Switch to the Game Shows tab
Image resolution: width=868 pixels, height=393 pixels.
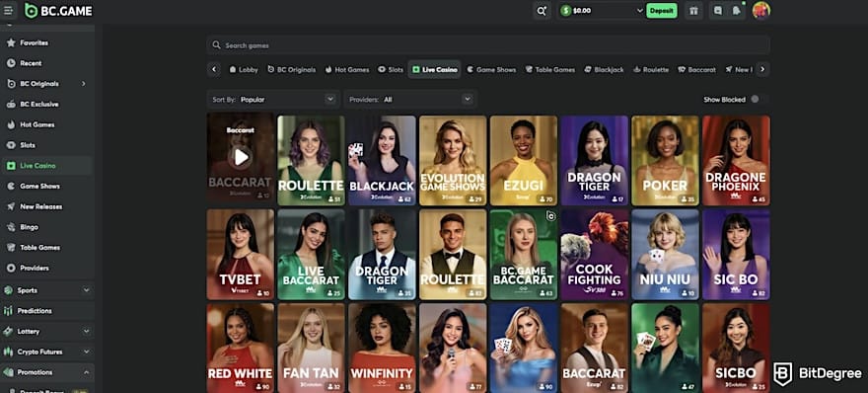pos(491,70)
